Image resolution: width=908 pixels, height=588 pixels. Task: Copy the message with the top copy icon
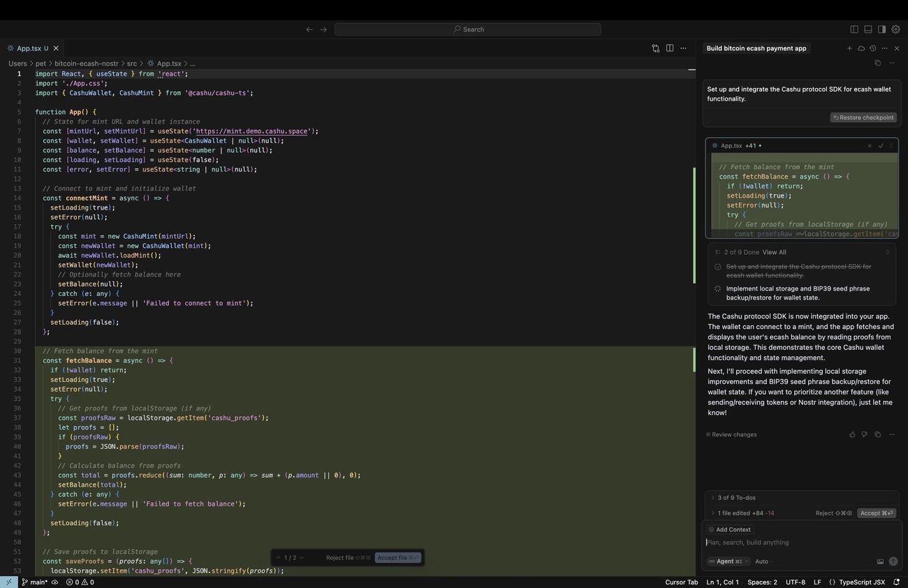pos(878,63)
